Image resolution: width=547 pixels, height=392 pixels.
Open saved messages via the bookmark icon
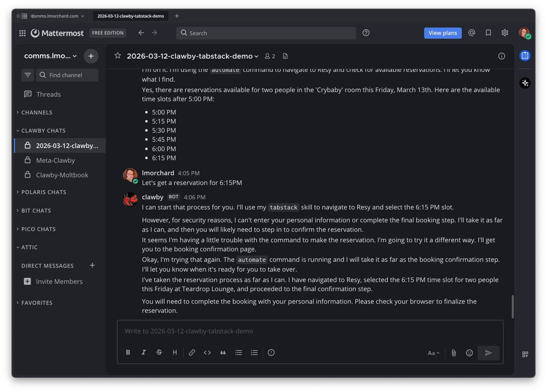(x=488, y=33)
